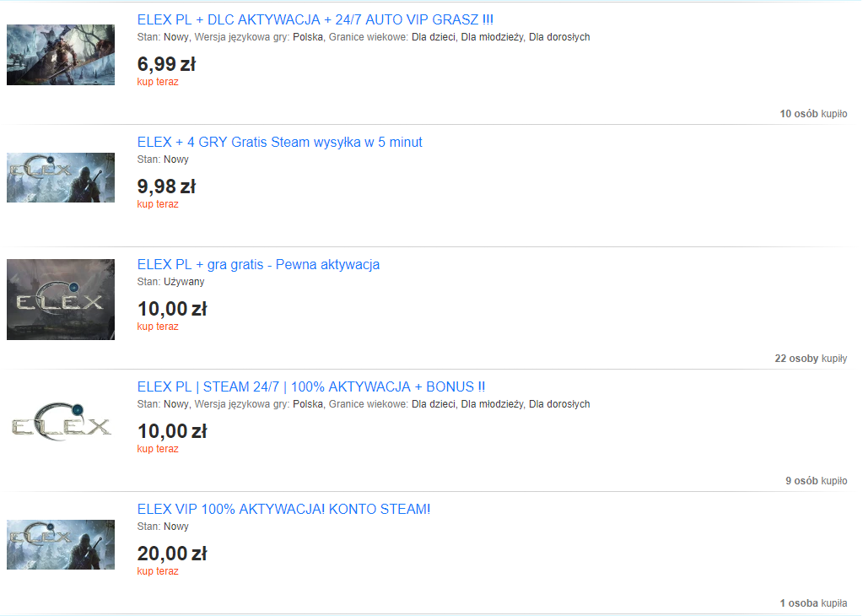Click ELEX logo thumbnail of STEAM 24/7 offer
Image resolution: width=863 pixels, height=616 pixels.
point(61,422)
